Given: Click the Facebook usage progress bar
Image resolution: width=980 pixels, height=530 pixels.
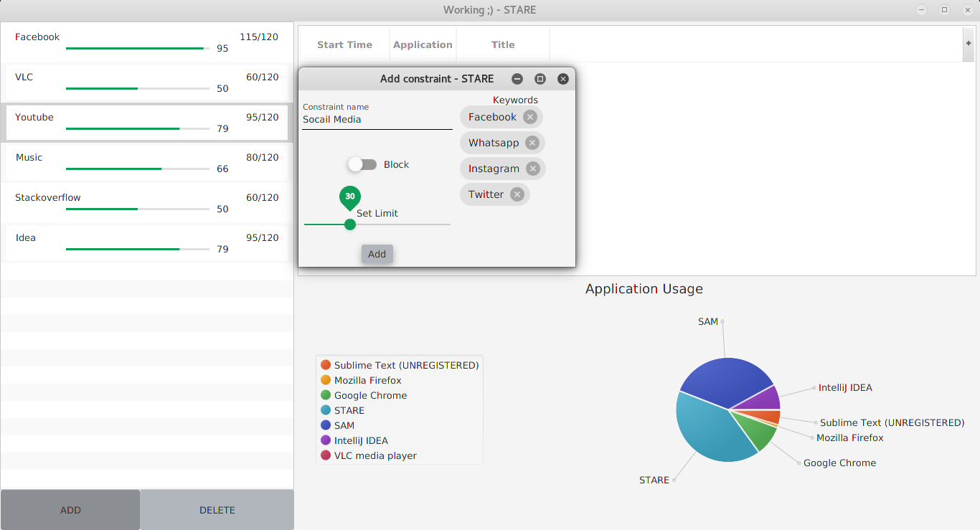Looking at the screenshot, I should click(x=138, y=48).
